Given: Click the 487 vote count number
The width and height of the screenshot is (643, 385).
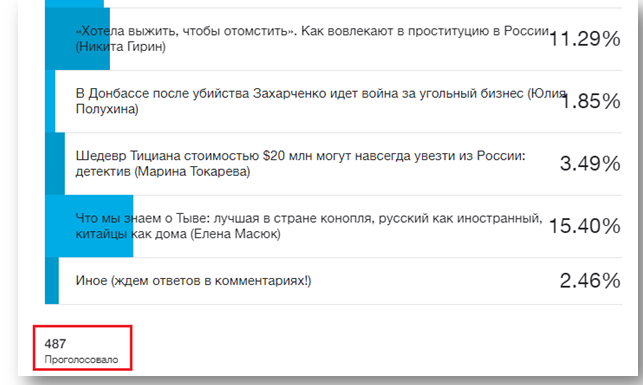Looking at the screenshot, I should point(55,344).
